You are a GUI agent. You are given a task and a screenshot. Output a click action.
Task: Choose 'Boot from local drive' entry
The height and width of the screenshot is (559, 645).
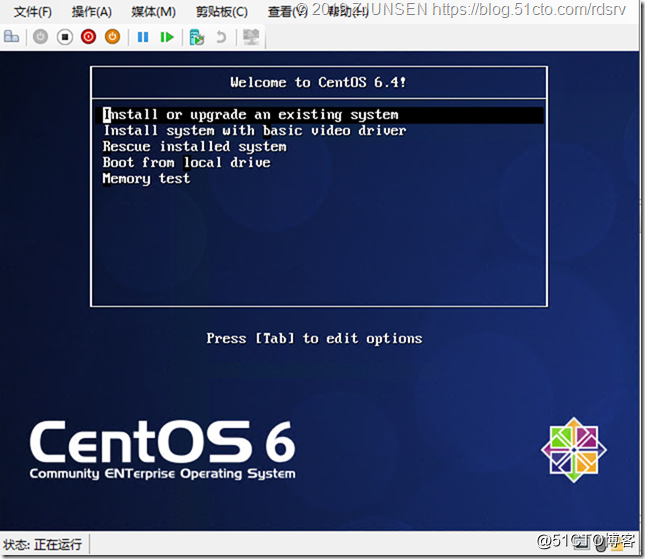(x=187, y=162)
